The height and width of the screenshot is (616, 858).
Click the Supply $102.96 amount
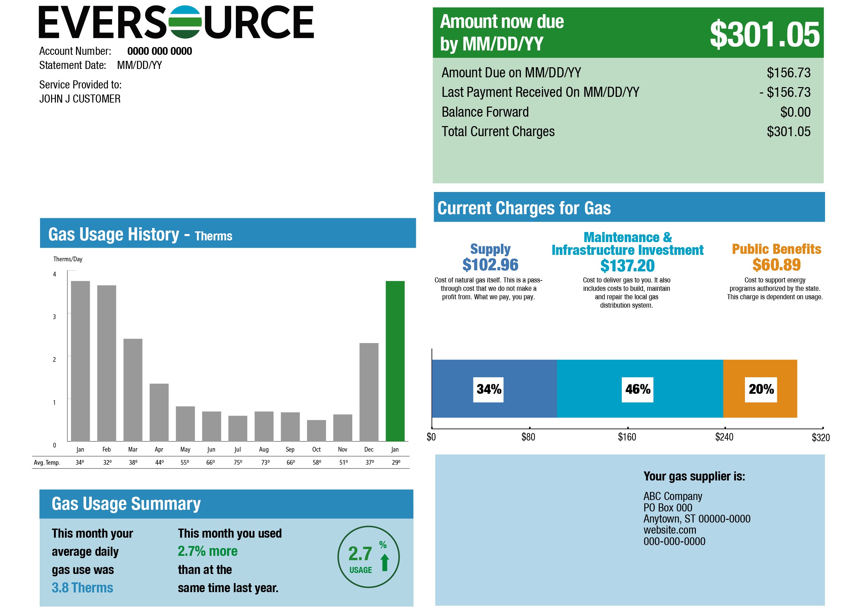490,265
